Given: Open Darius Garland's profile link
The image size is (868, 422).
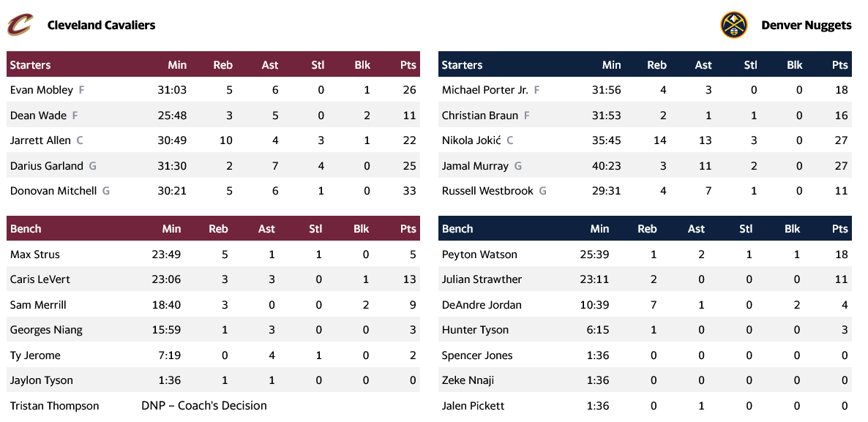Looking at the screenshot, I should (x=47, y=166).
